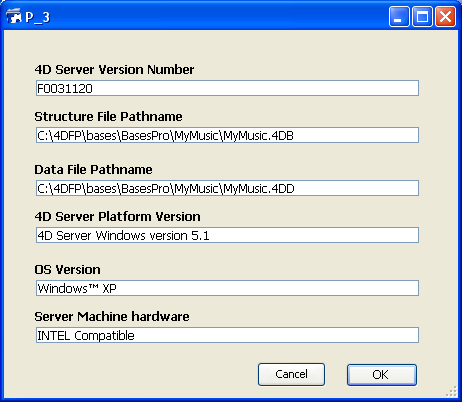Viewport: 462px width, 402px height.
Task: Click the "Server Machine hardware" label
Action: point(112,317)
